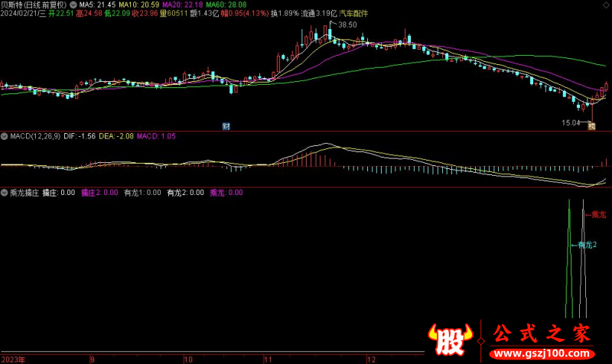Click the red 乘龙 signal arrow label

598,216
